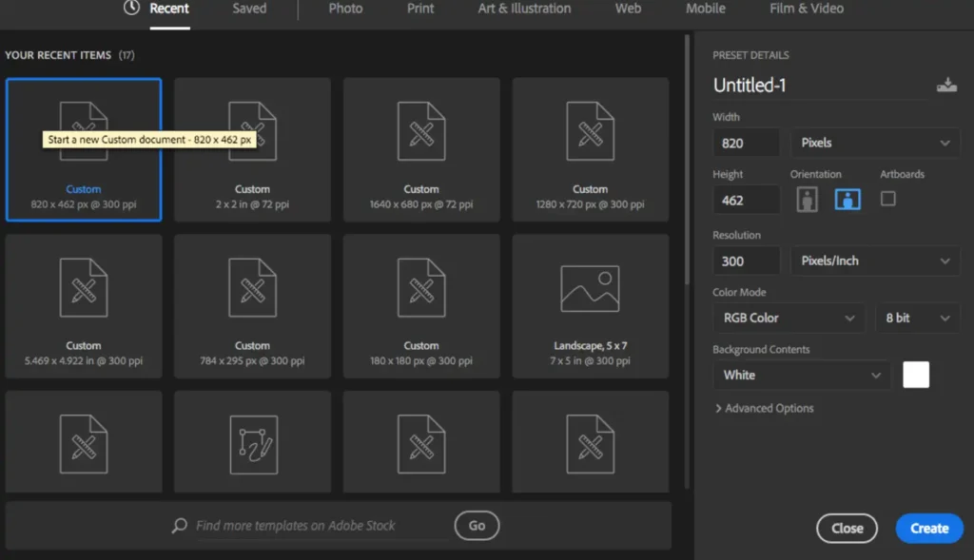
Task: Enable the Artboards checkbox
Action: tap(887, 199)
